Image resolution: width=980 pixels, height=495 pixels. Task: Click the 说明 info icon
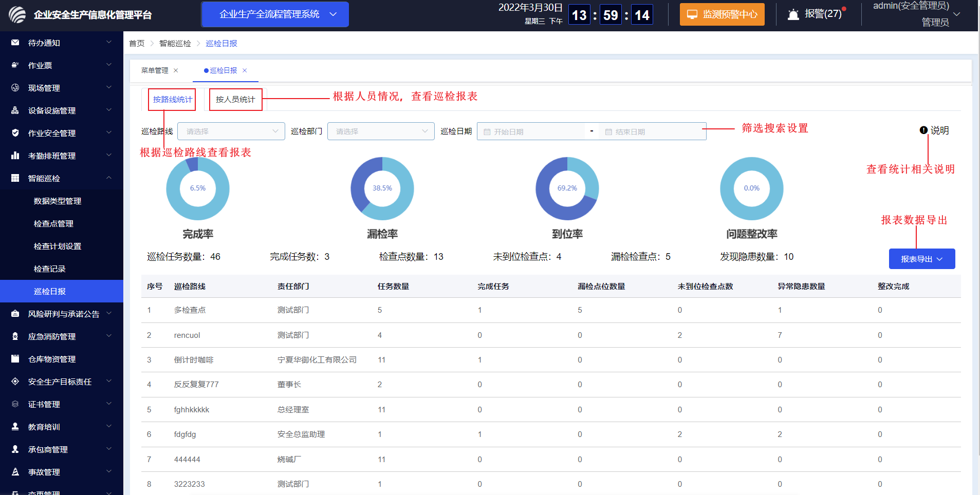pos(923,130)
